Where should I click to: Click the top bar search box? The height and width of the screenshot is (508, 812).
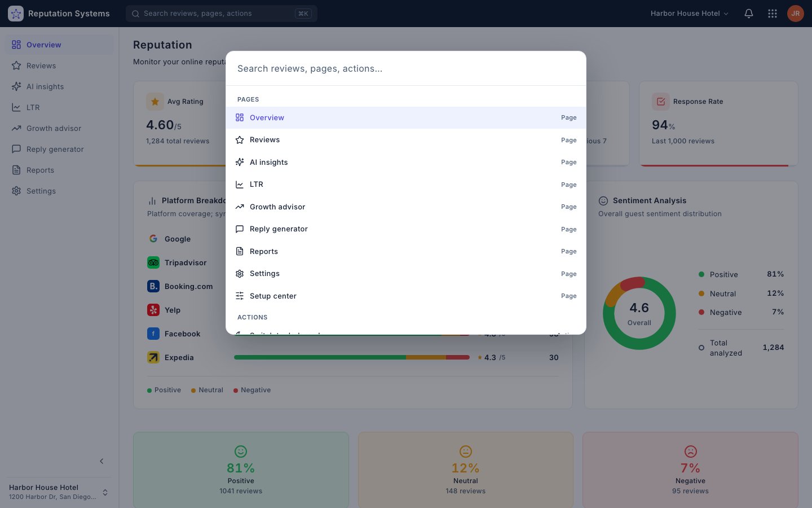222,14
